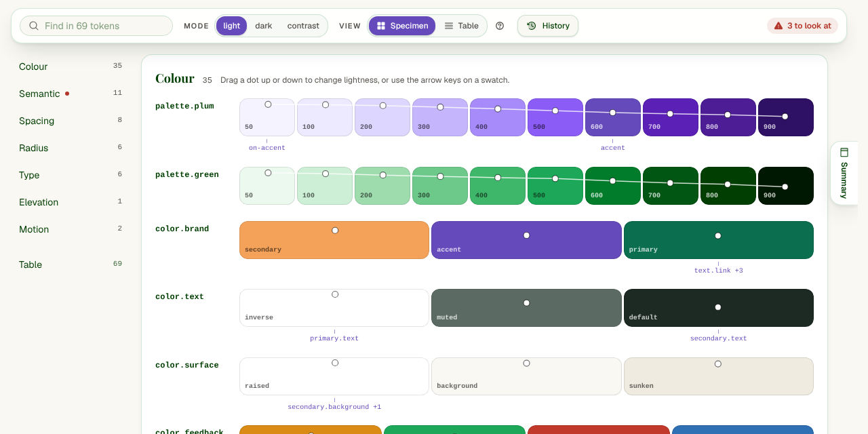Click the text.link +3 reference
This screenshot has width=868, height=434.
(x=719, y=271)
